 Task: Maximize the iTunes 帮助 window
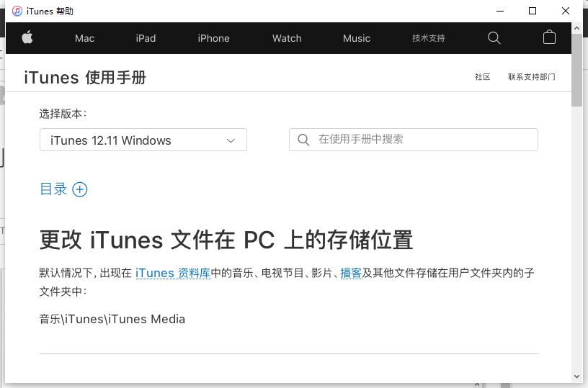coord(532,11)
